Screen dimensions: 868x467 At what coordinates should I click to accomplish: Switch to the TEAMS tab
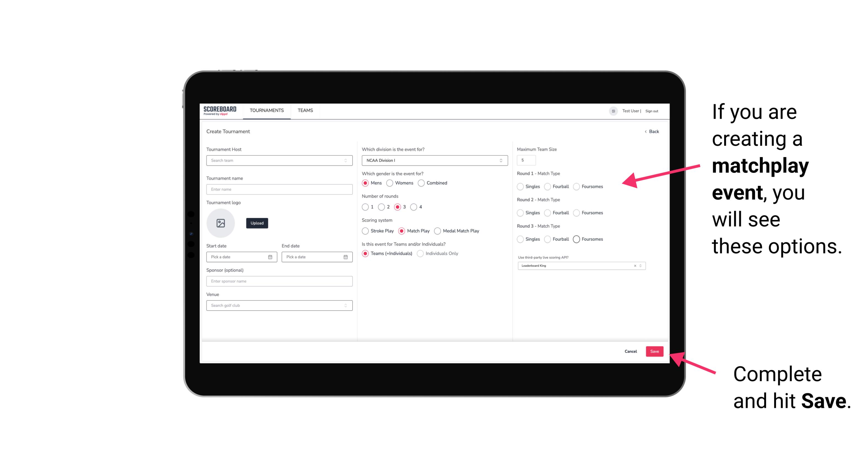point(305,110)
